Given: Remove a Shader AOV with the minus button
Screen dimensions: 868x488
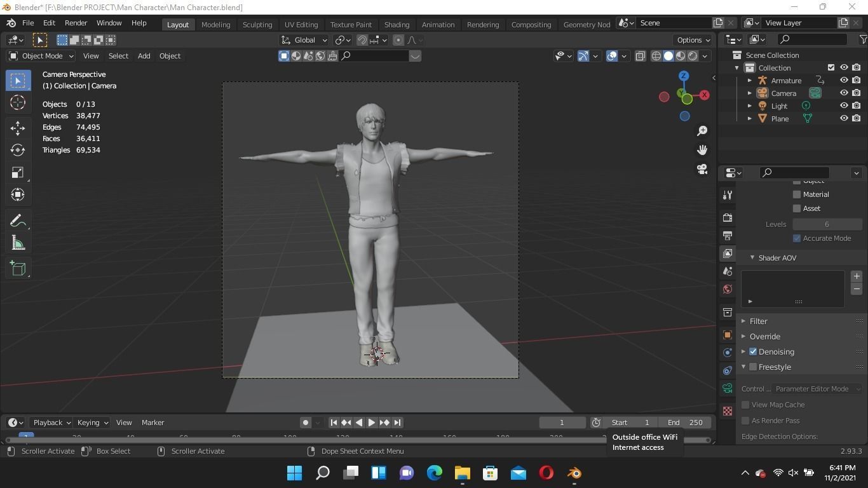Looking at the screenshot, I should coord(857,288).
